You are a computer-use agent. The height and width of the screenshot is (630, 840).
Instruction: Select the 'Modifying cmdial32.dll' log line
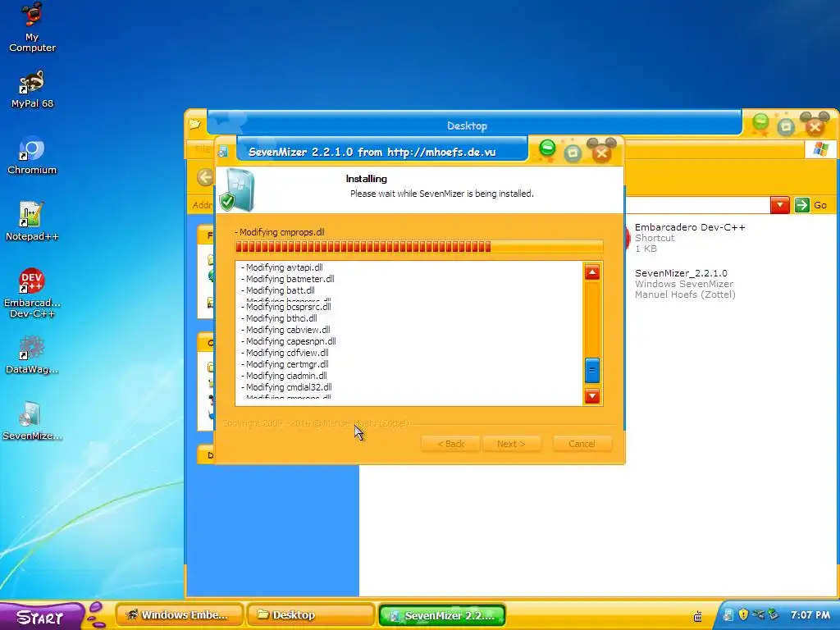pos(286,387)
